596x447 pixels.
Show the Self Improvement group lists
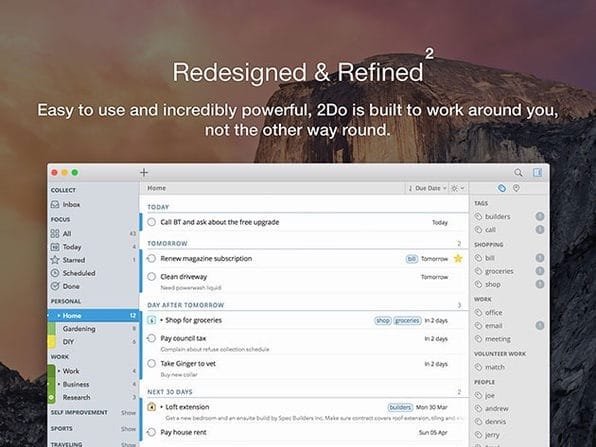128,413
